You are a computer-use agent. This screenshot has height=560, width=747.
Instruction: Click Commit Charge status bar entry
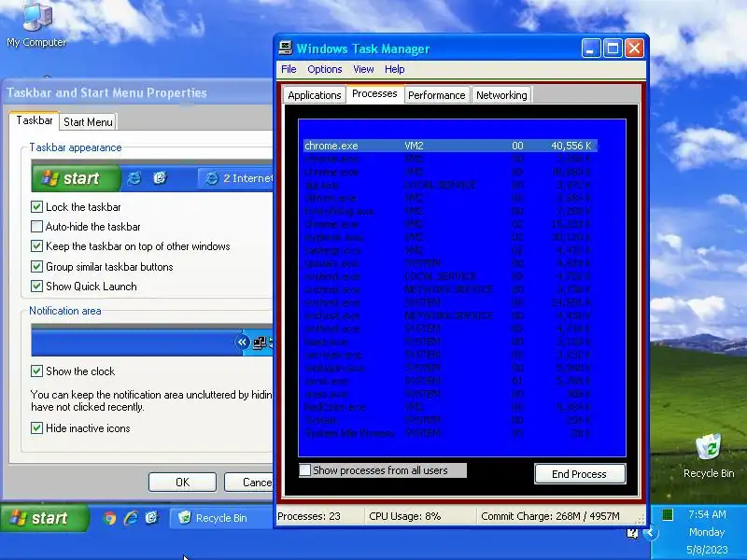click(x=550, y=516)
